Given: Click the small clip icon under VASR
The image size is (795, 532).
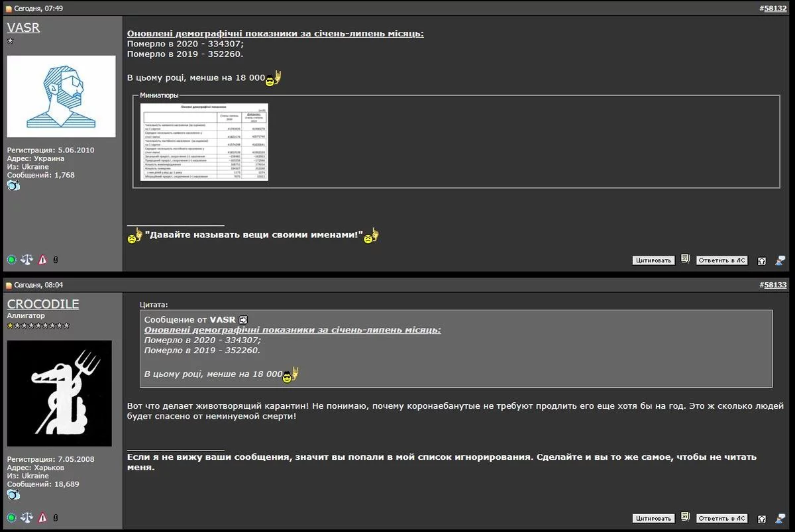Looking at the screenshot, I should point(56,260).
